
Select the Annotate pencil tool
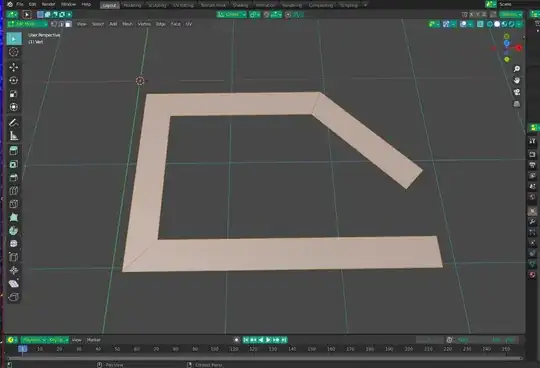[14, 122]
